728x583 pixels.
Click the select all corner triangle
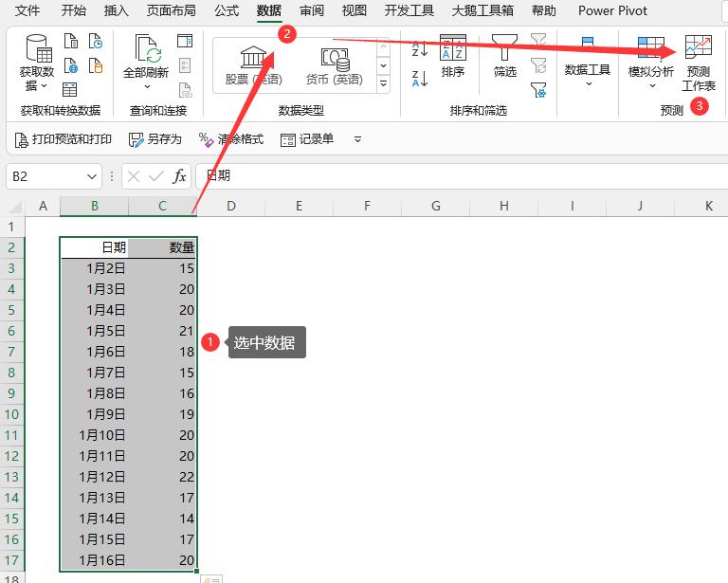[14, 206]
